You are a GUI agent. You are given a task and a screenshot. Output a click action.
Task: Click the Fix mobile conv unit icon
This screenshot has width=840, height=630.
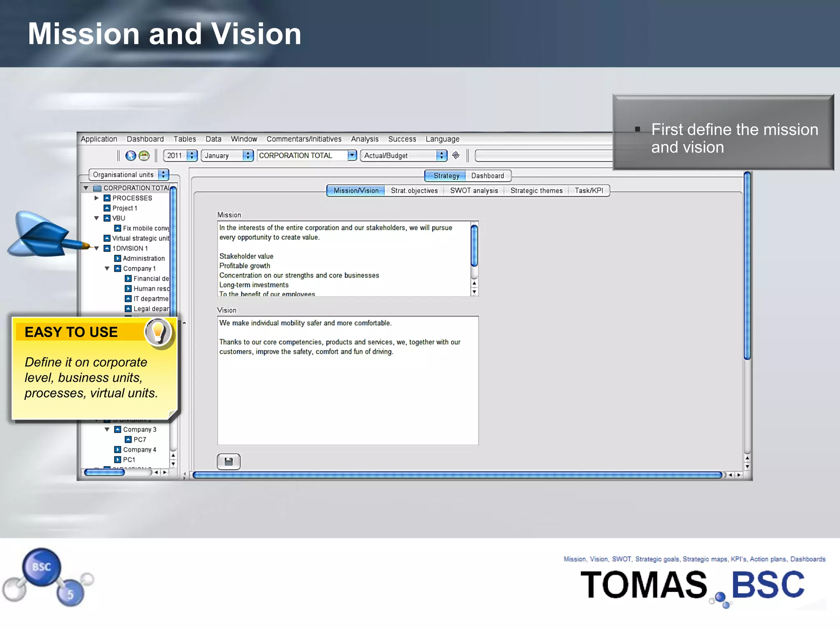pos(118,228)
